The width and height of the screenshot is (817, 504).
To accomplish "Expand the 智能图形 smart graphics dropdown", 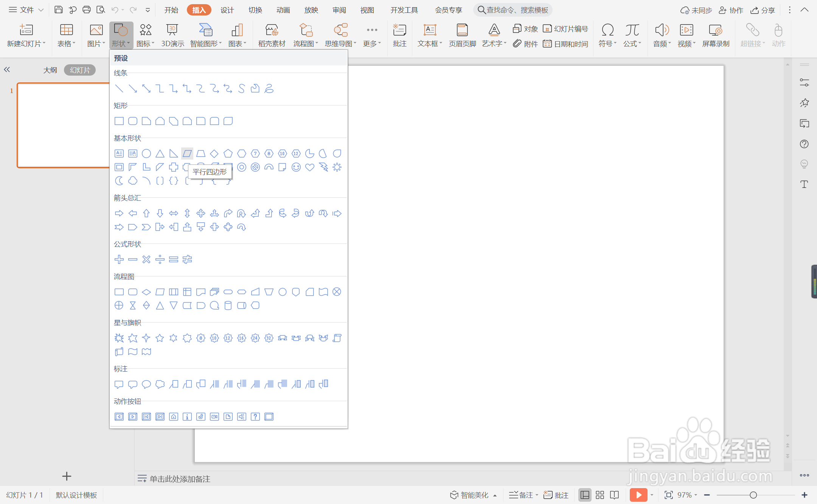I will click(x=206, y=44).
